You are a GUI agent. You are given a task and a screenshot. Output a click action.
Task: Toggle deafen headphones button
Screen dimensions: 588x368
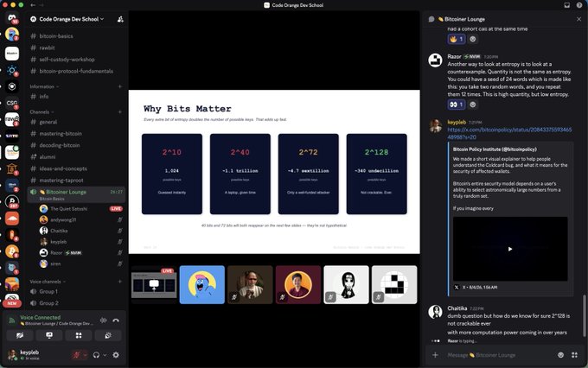pos(96,354)
